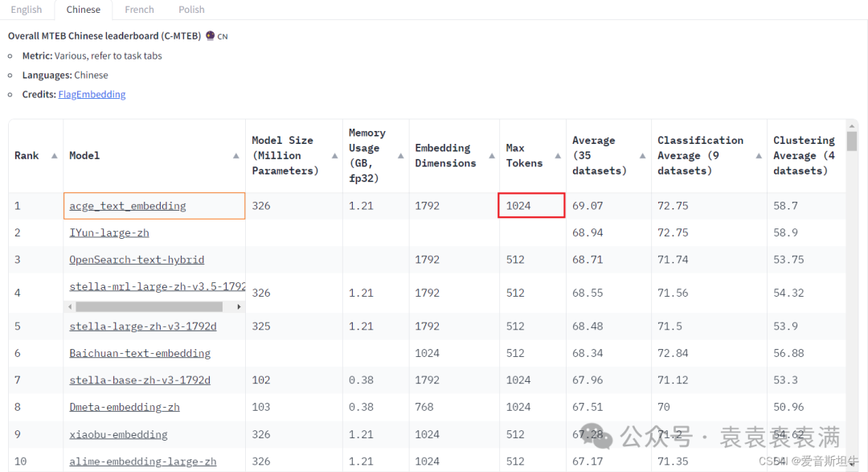Open acge_text_embedding model link
This screenshot has height=472, width=868.
pyautogui.click(x=128, y=206)
